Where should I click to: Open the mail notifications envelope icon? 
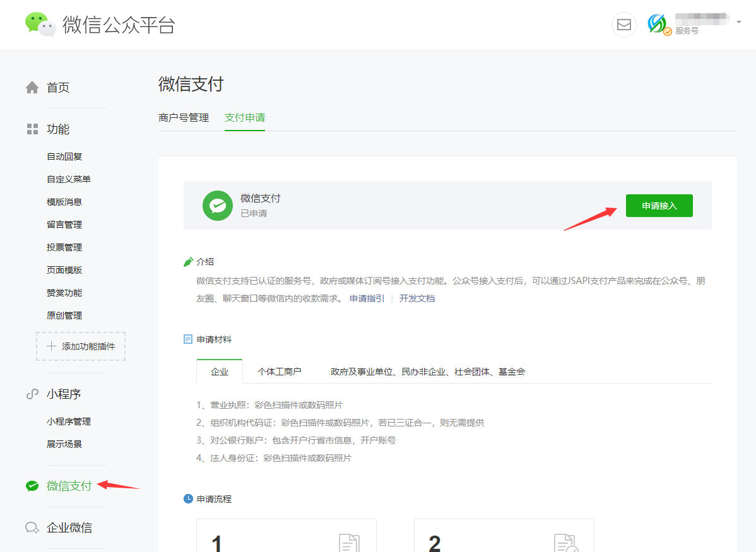(623, 25)
